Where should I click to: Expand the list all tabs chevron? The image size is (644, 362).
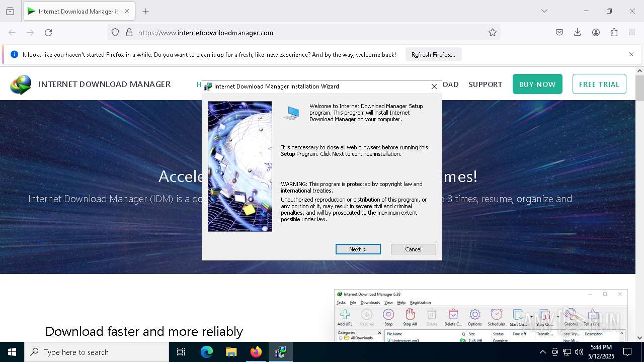(544, 11)
